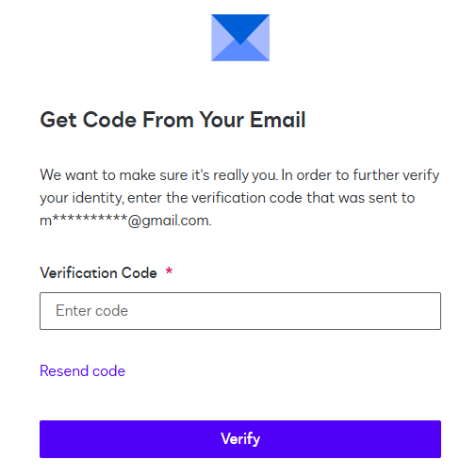
Task: Click the text 'In order to further verify'
Action: (x=360, y=175)
